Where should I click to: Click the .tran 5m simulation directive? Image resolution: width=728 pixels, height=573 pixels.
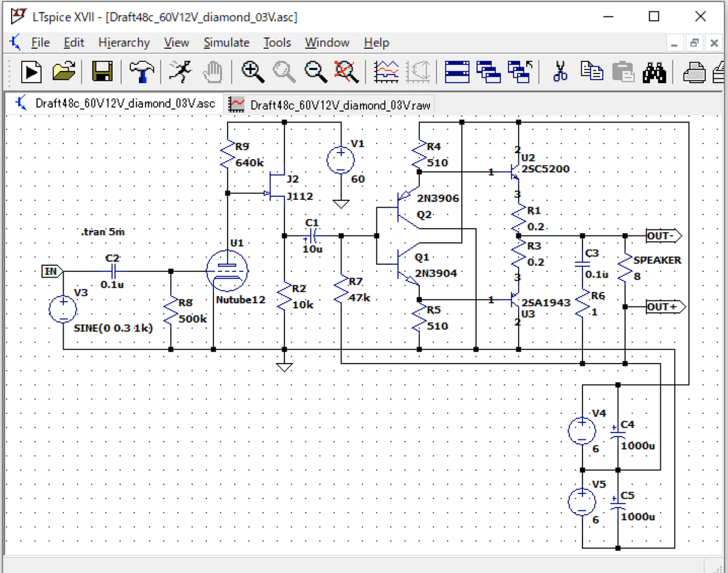click(x=102, y=232)
